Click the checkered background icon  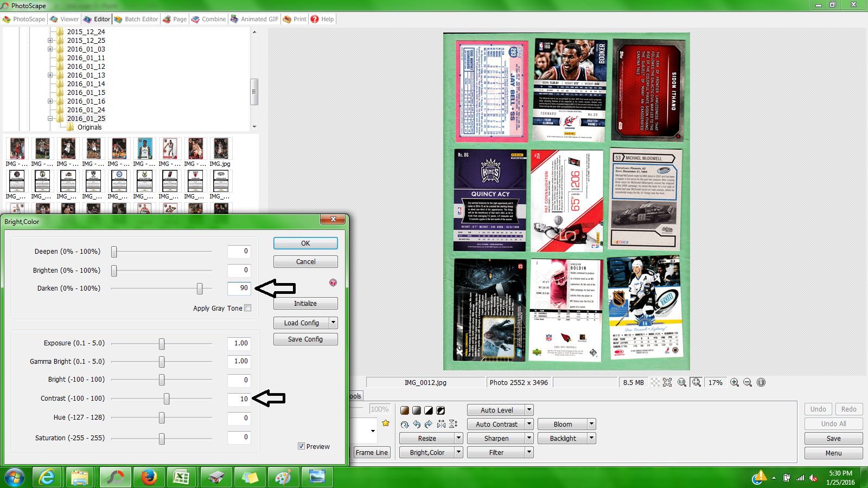click(x=655, y=382)
